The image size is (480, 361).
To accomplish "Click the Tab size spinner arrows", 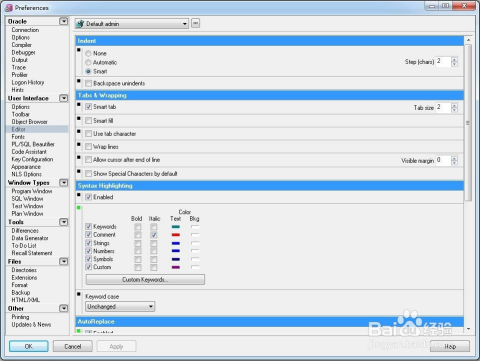I will pyautogui.click(x=454, y=107).
